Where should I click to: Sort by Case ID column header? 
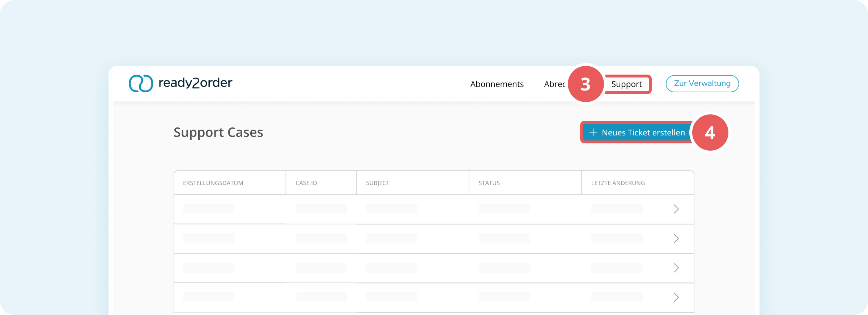coord(306,183)
